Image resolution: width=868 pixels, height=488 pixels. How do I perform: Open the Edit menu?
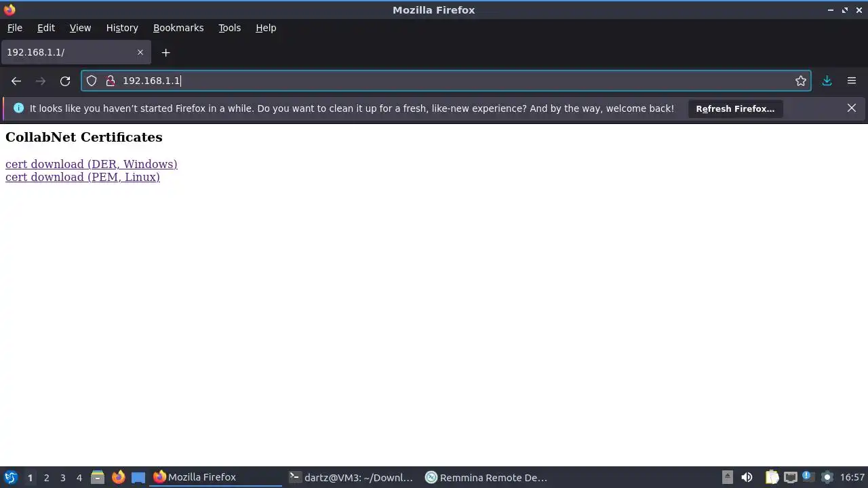[x=46, y=28]
